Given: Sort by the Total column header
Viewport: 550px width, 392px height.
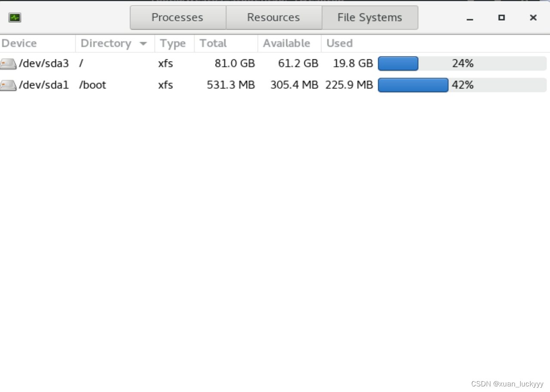Looking at the screenshot, I should tap(226, 43).
